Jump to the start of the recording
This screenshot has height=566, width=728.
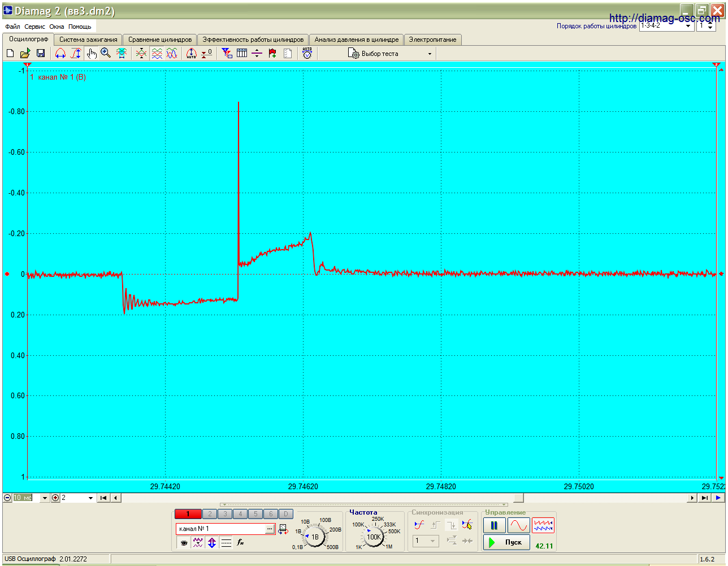103,498
